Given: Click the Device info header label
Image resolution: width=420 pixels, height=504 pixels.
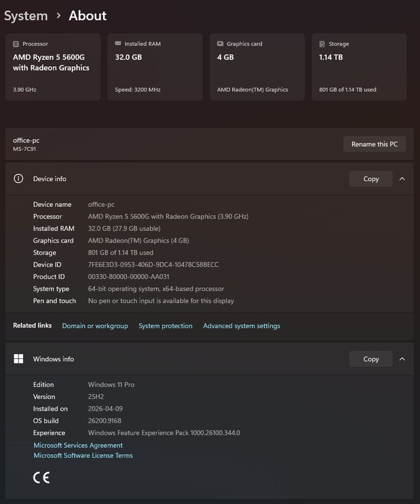Looking at the screenshot, I should pyautogui.click(x=49, y=178).
